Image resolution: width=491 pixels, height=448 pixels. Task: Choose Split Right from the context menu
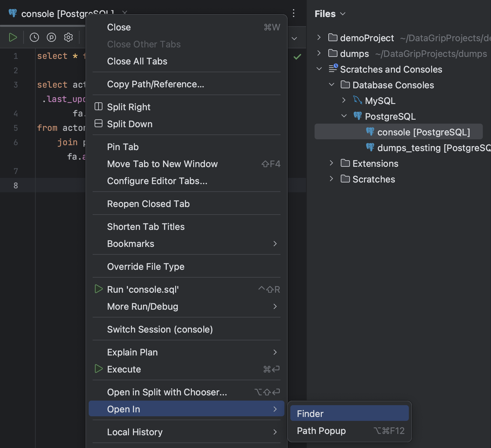pyautogui.click(x=128, y=107)
